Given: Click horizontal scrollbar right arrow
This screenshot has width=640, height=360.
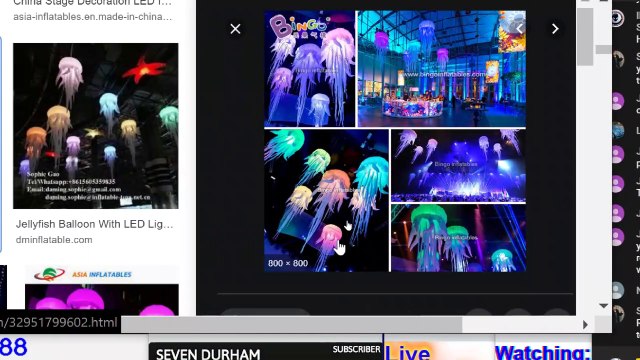Looking at the screenshot, I should pos(586,325).
